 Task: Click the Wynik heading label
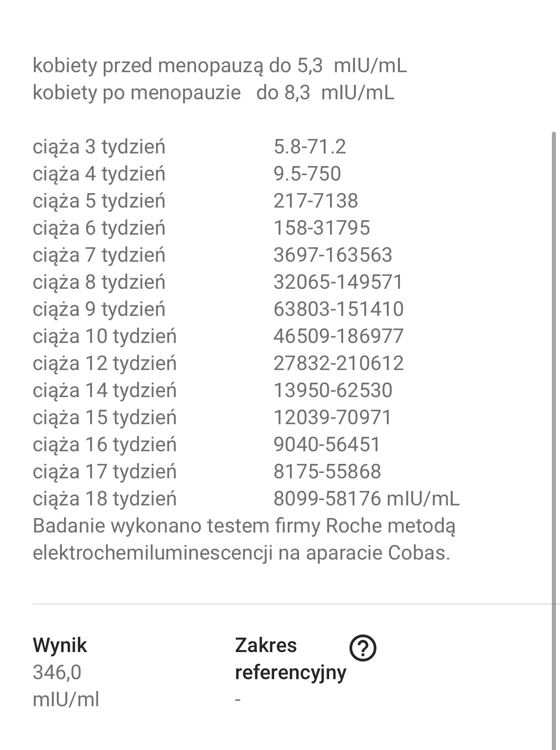[x=60, y=645]
